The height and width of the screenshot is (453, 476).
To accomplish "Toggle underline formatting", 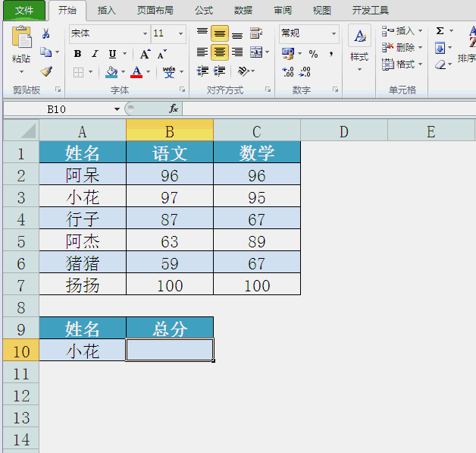I will (x=112, y=54).
